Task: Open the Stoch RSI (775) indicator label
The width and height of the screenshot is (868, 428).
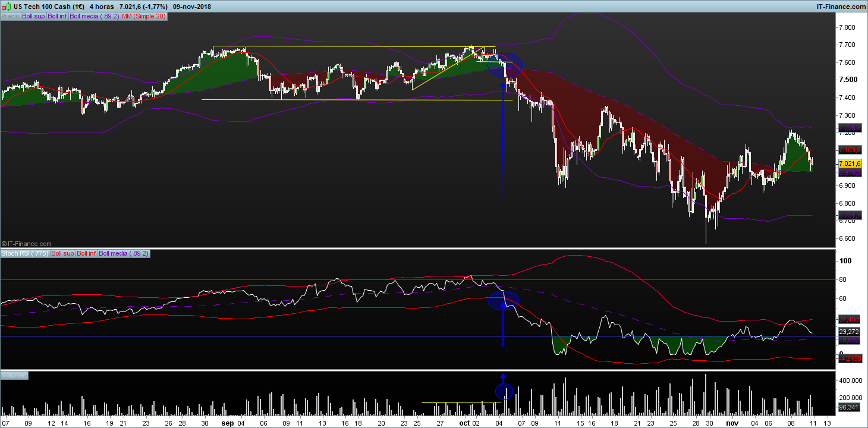Action: [26, 253]
